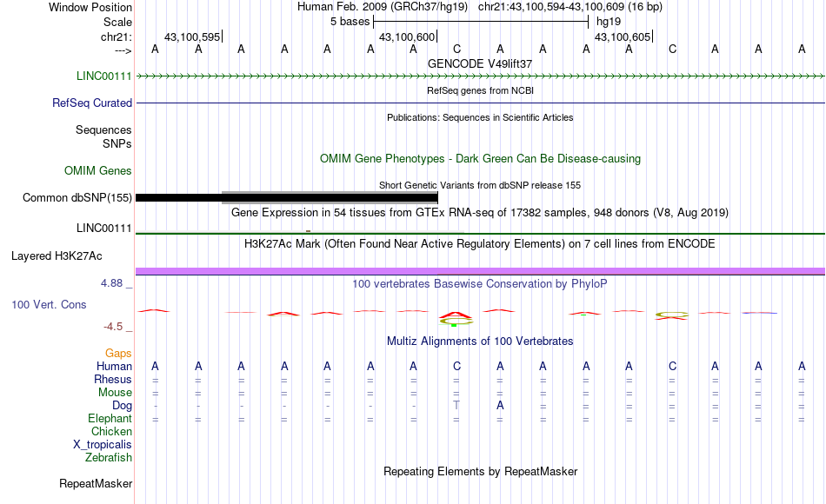
Task: Click the purple H3K27Ac signal bar
Action: click(480, 271)
